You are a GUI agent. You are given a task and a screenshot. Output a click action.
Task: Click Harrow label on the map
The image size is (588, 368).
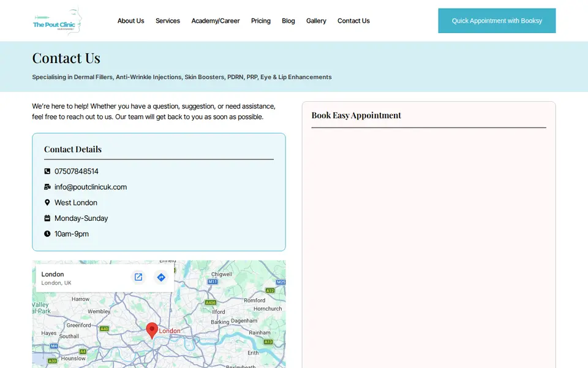(81, 299)
